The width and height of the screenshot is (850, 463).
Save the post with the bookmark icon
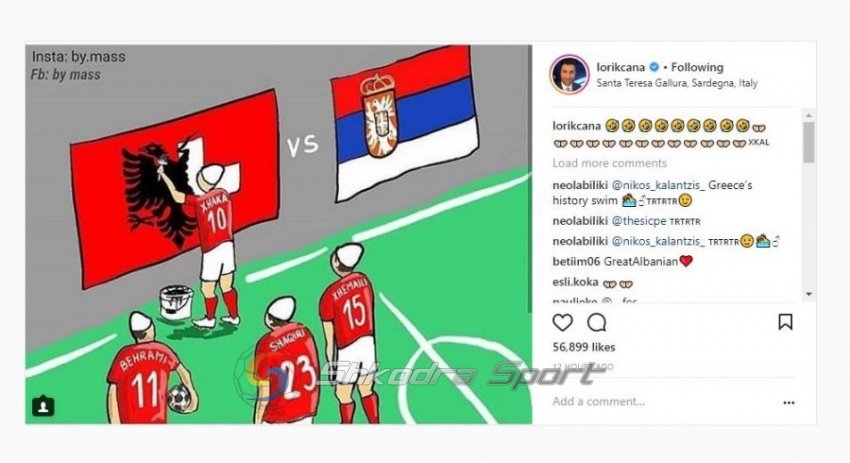785,322
